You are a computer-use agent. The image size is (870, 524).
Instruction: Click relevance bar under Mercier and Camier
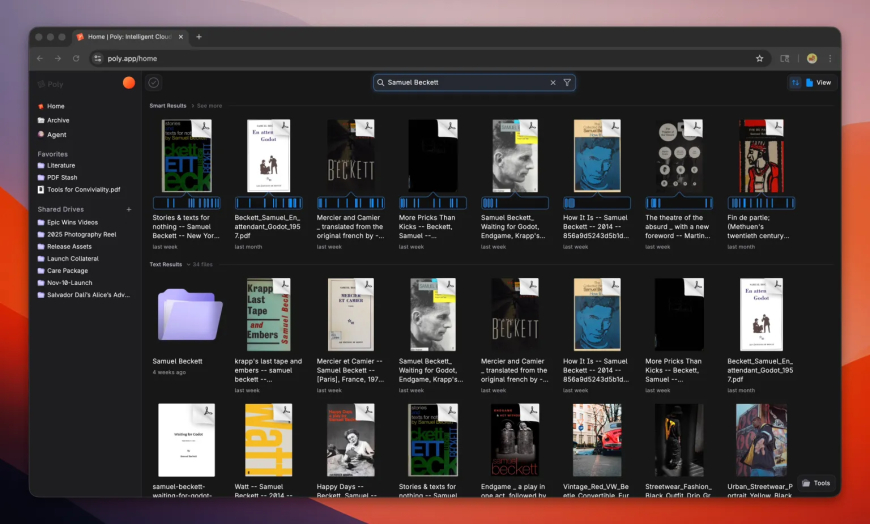click(350, 203)
